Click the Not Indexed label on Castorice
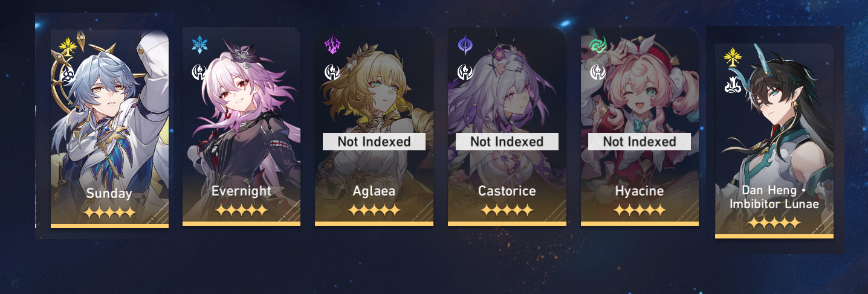The height and width of the screenshot is (294, 868). [507, 142]
